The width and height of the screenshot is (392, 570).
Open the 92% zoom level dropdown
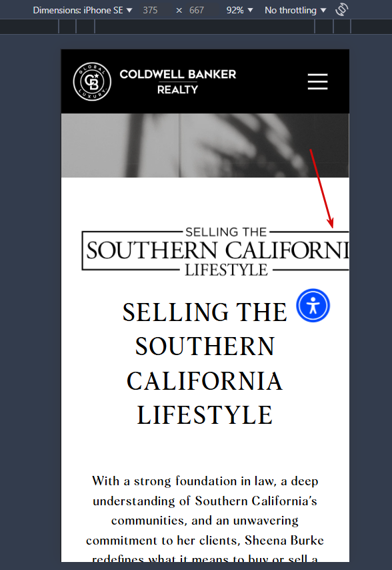click(x=239, y=10)
